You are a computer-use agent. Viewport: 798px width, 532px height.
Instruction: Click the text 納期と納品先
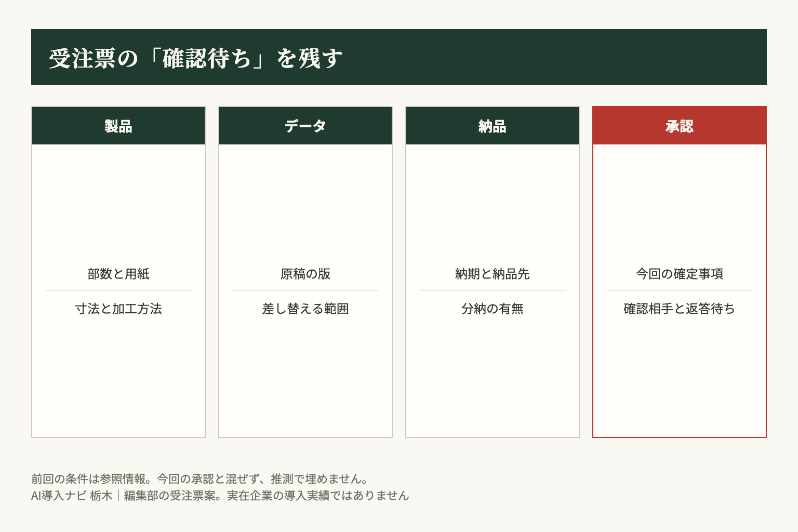coord(493,274)
